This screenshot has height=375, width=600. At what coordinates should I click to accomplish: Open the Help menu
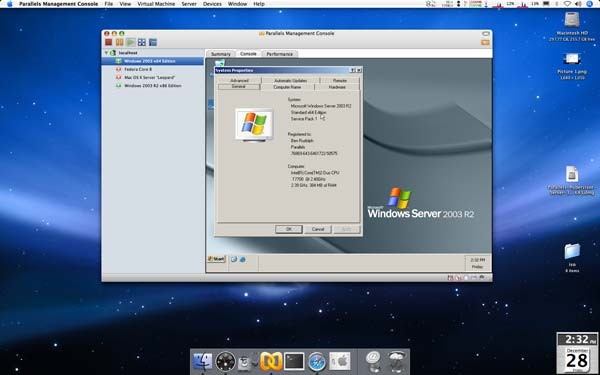point(259,4)
